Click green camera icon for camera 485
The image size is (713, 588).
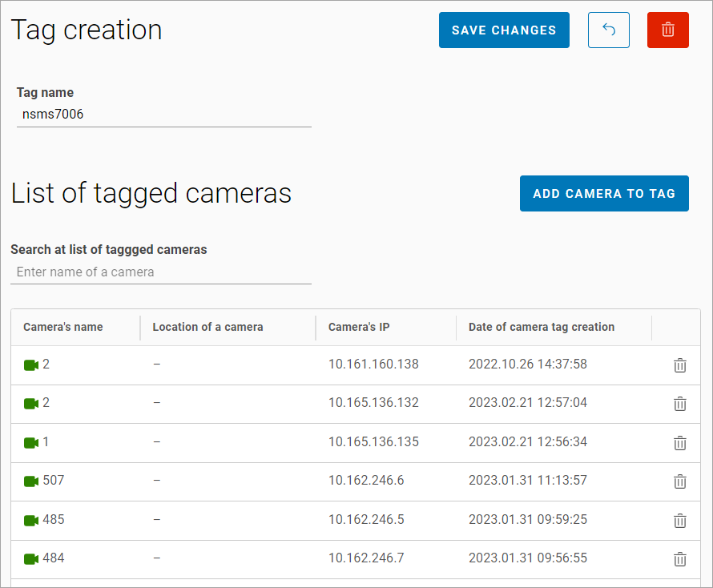point(31,521)
